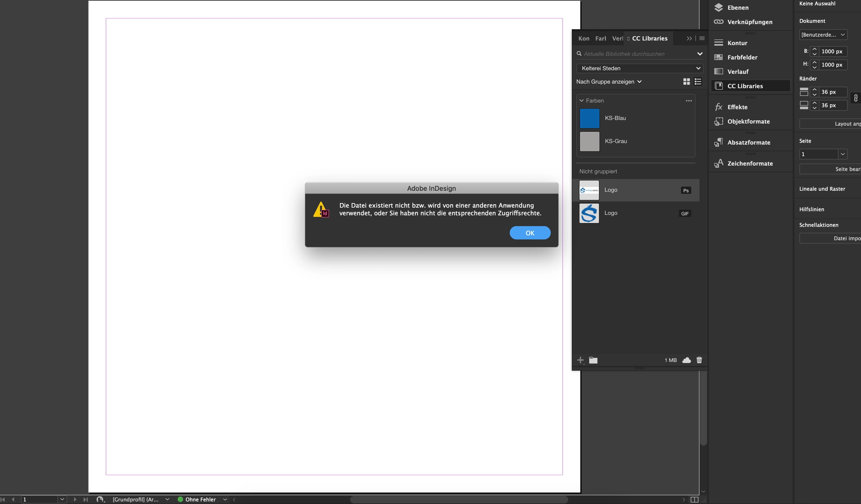Click the add element plus icon
The width and height of the screenshot is (861, 504).
click(580, 360)
